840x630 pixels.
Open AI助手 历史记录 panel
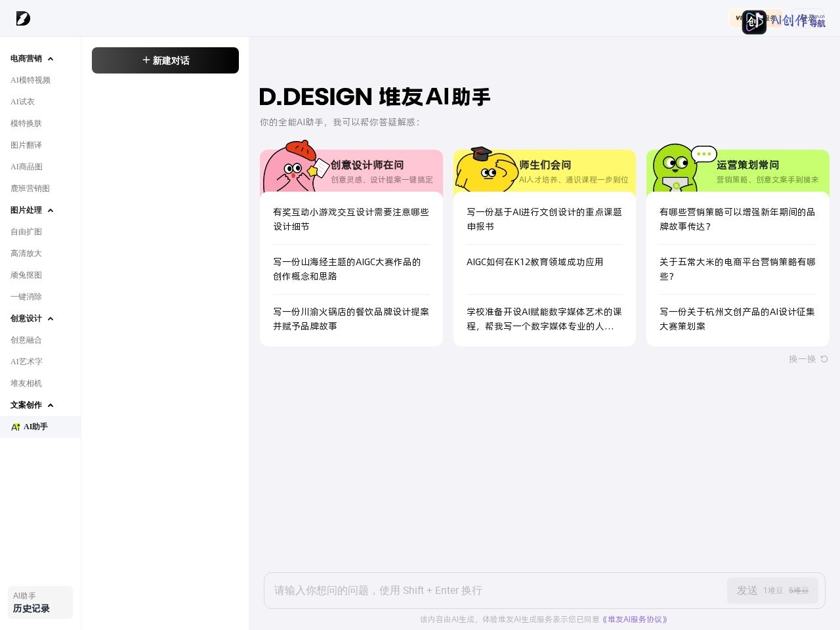pyautogui.click(x=40, y=602)
